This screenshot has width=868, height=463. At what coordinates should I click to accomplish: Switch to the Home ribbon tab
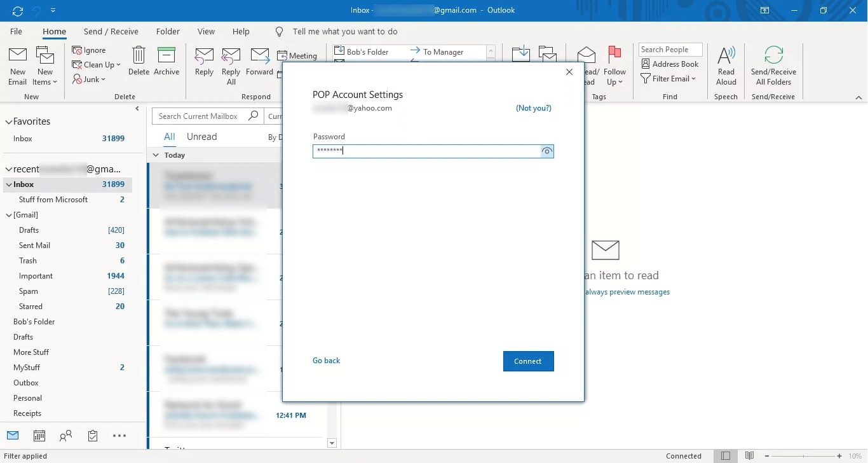54,31
